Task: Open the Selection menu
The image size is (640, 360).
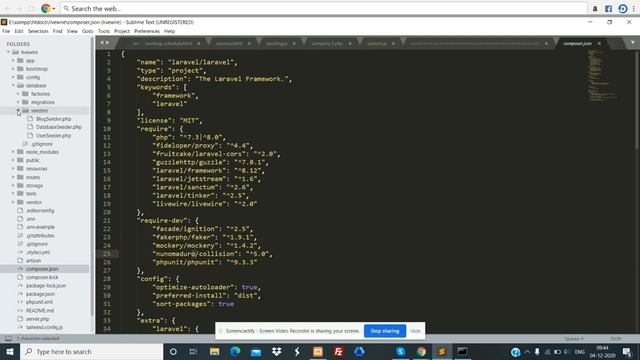Action: [38, 31]
